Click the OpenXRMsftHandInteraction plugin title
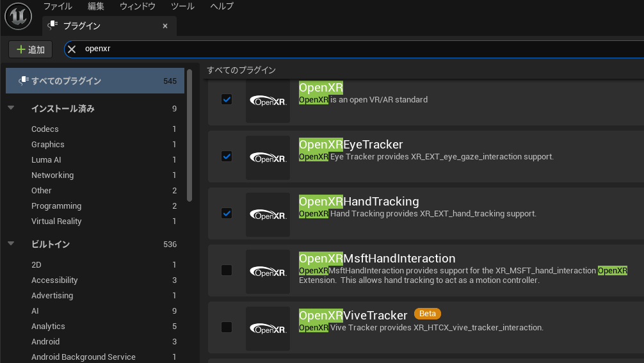The width and height of the screenshot is (644, 363). (377, 259)
